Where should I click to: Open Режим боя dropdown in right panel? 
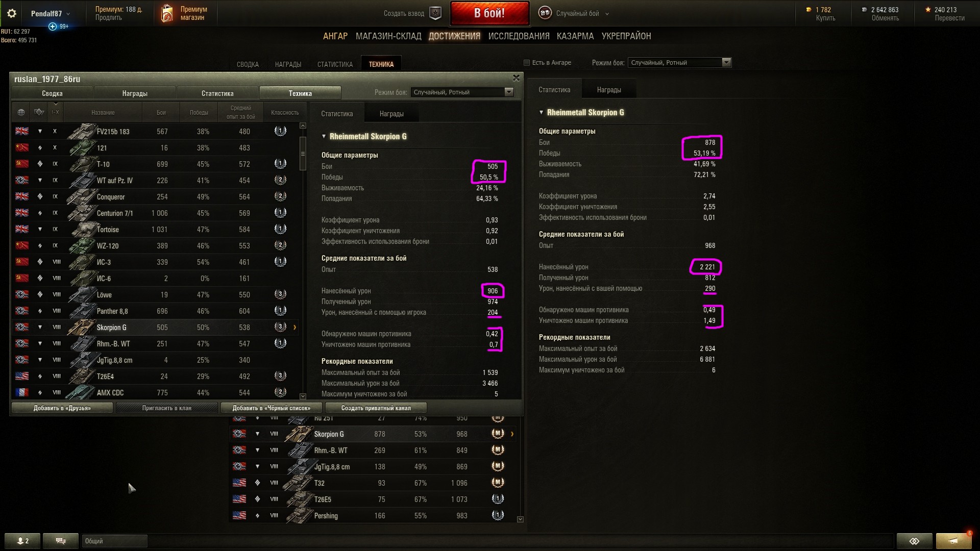coord(680,63)
